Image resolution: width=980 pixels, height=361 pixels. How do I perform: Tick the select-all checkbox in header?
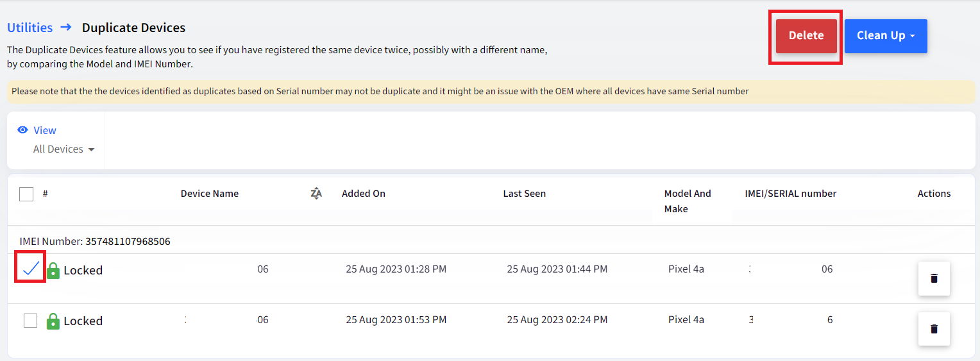click(x=26, y=194)
